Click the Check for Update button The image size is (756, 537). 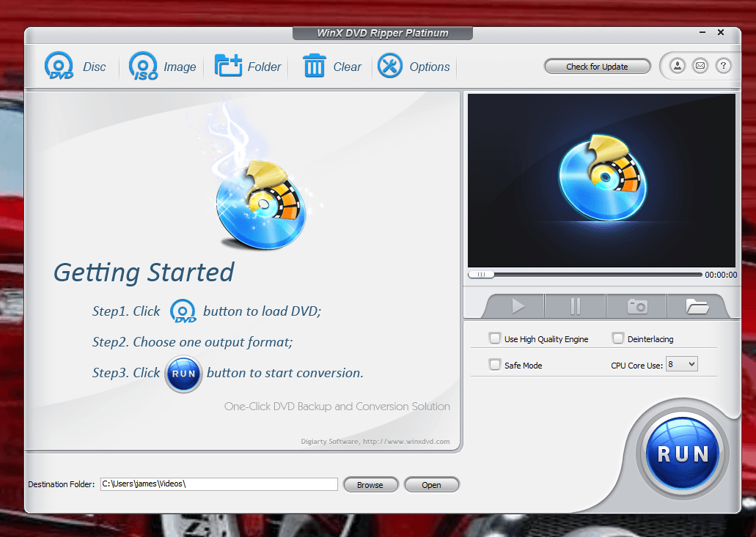click(597, 67)
